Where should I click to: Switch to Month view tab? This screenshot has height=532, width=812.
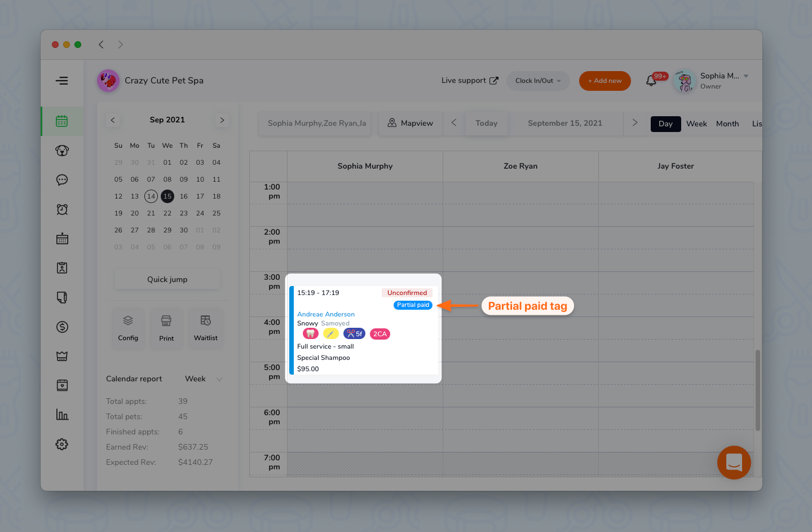click(727, 124)
